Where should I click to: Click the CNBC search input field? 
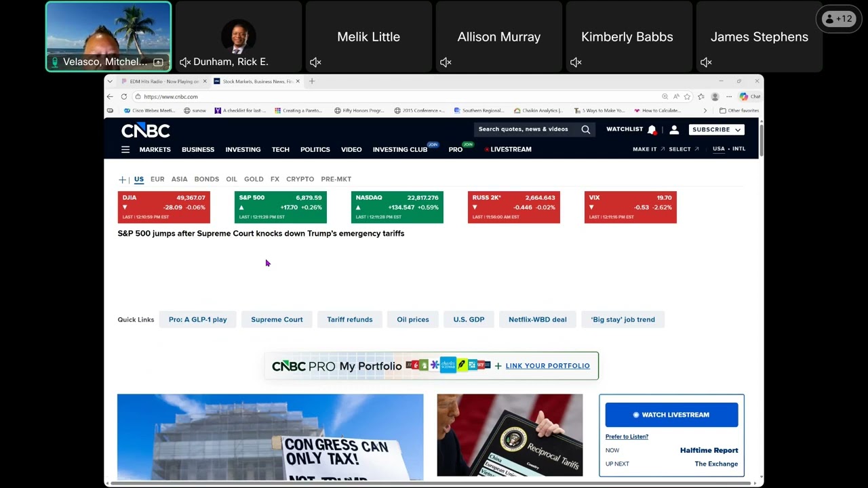point(526,129)
